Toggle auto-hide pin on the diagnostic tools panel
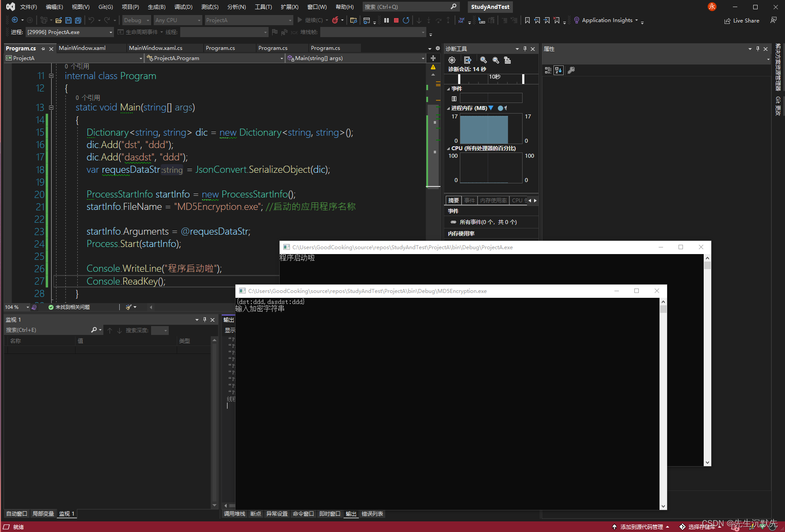 point(525,49)
